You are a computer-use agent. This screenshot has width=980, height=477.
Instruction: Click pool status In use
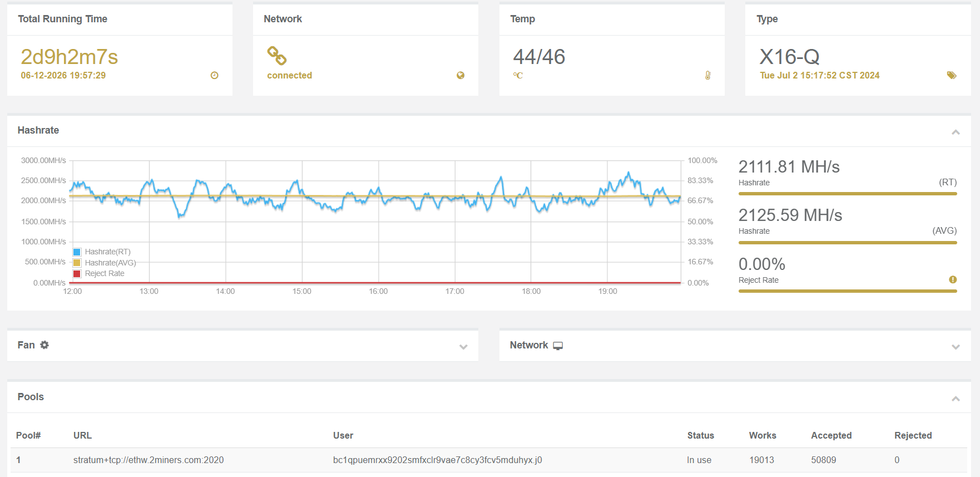click(699, 460)
